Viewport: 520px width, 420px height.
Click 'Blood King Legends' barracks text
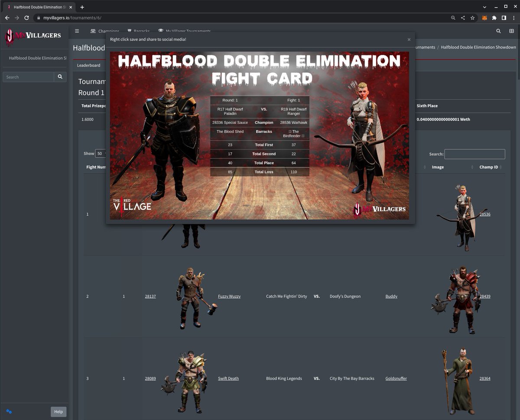point(284,378)
